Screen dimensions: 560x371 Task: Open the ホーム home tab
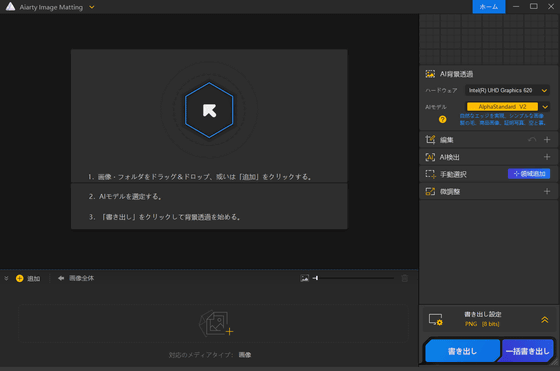pos(489,7)
